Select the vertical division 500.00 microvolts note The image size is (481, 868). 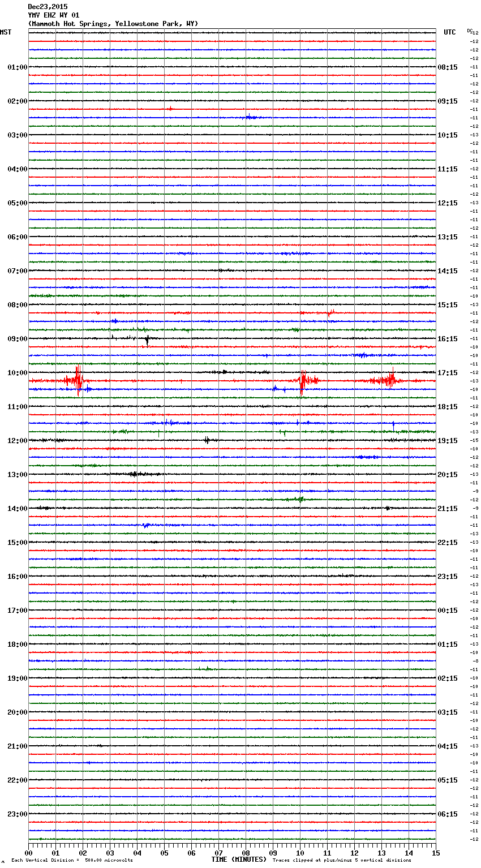72,861
